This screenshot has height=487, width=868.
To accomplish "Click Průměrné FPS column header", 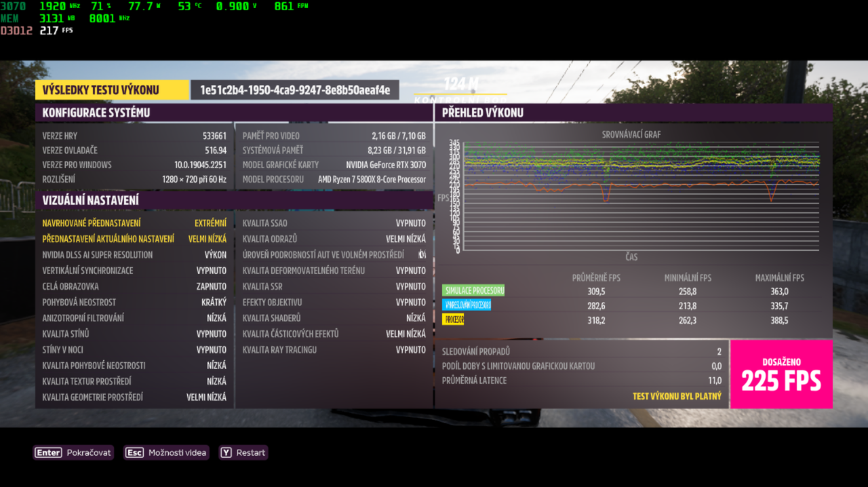I will coord(596,278).
